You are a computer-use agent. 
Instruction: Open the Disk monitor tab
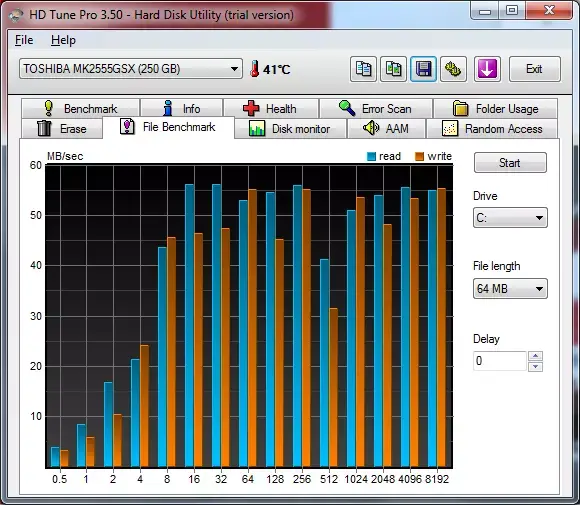coord(290,128)
